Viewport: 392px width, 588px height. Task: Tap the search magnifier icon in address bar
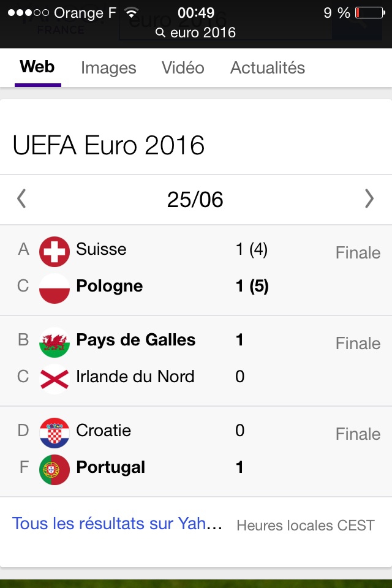tap(160, 33)
